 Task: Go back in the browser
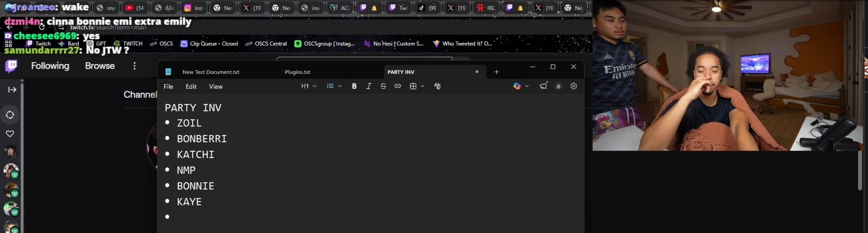pyautogui.click(x=9, y=28)
